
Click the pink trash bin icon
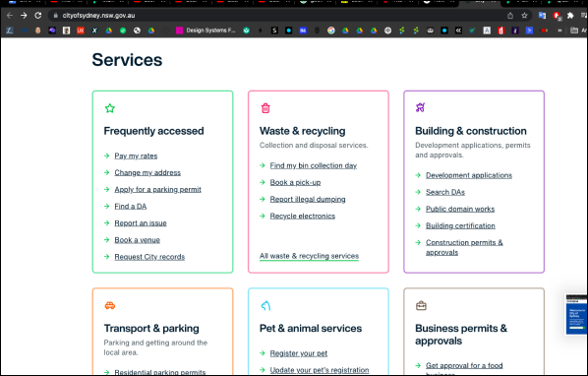point(265,108)
